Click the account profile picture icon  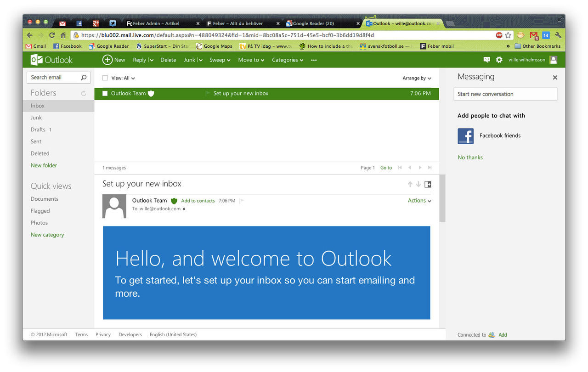tap(554, 60)
